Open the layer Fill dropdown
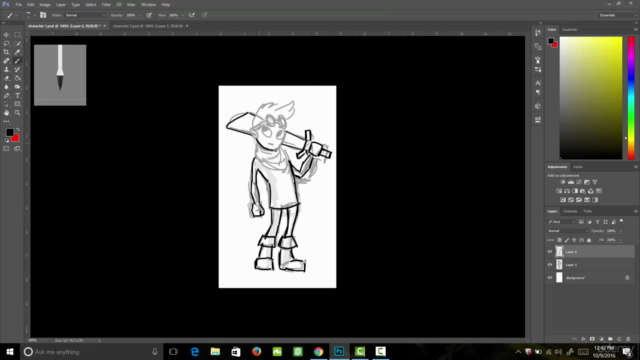 (620, 240)
